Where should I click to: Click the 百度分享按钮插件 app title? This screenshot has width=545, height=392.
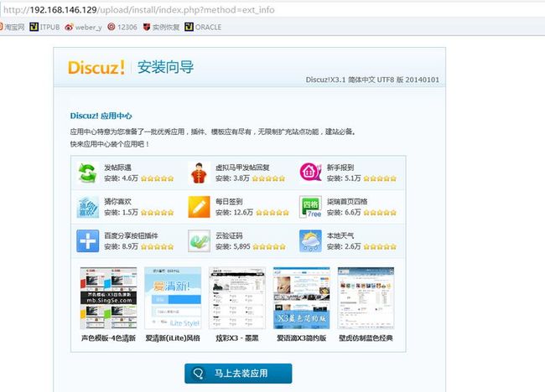pyautogui.click(x=131, y=235)
